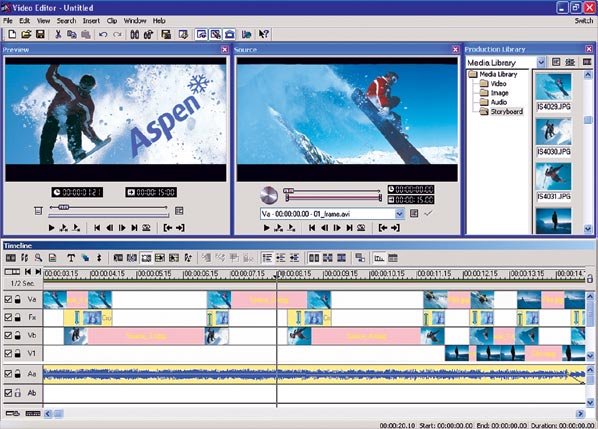Click the magnifier zoom icon in Timeline toolbar
598x429 pixels.
tap(39, 258)
